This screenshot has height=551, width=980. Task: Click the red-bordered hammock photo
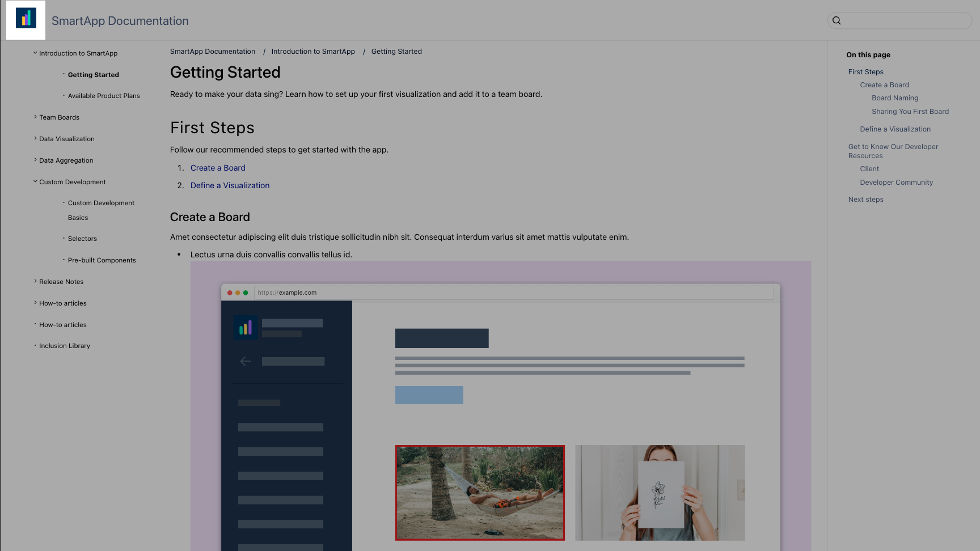click(480, 492)
